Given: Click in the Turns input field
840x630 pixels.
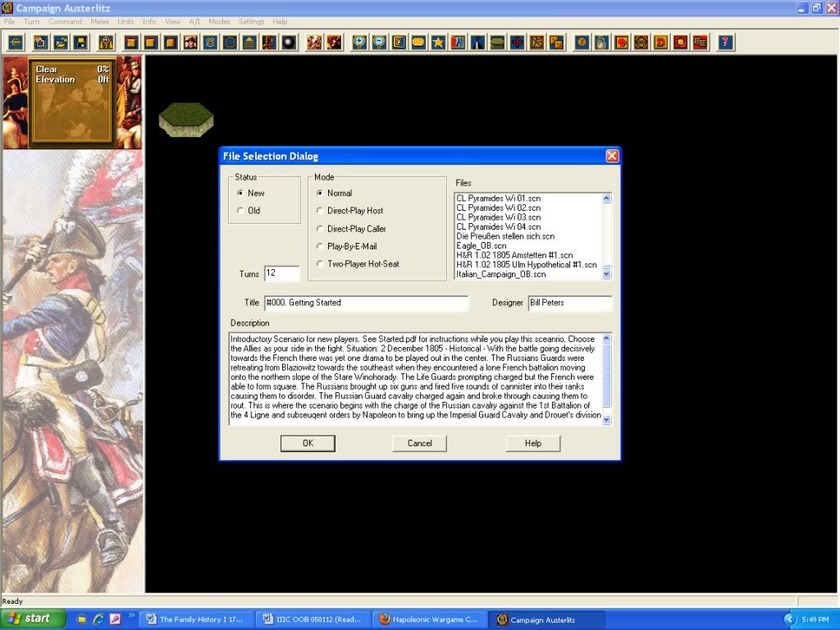Looking at the screenshot, I should 282,273.
